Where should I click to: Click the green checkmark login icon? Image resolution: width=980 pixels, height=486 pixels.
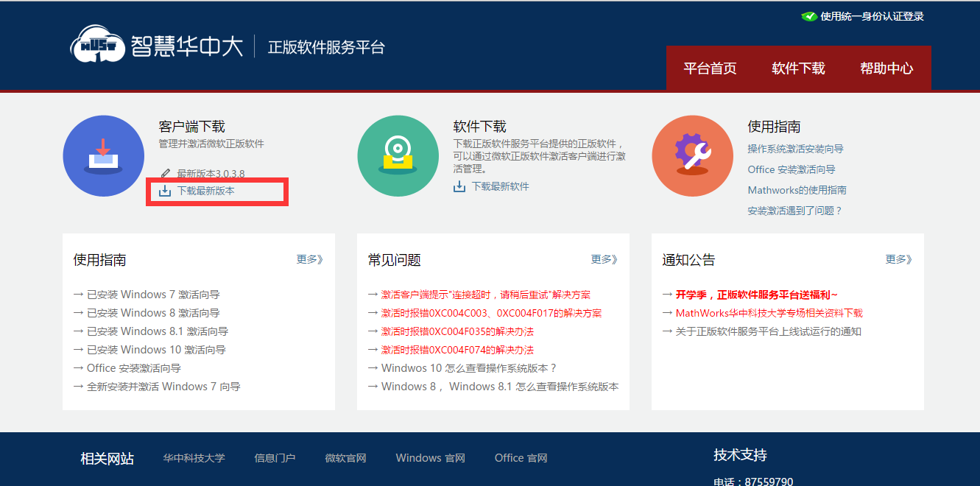pos(809,16)
